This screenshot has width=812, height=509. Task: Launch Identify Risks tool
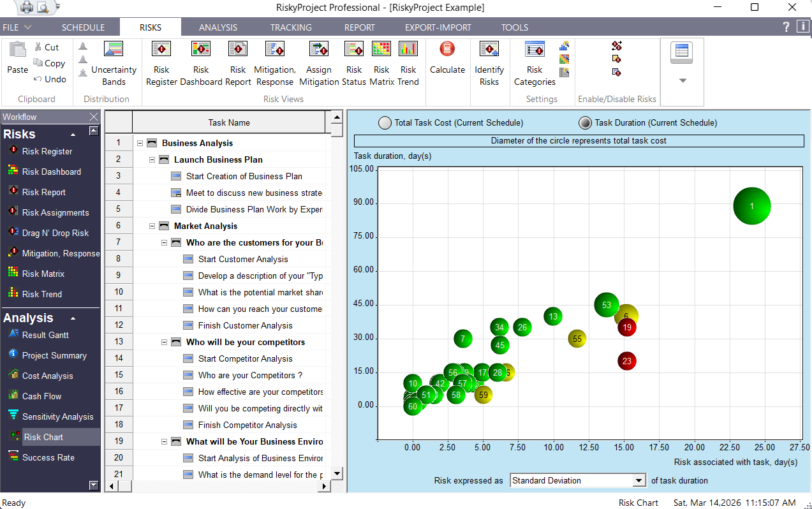(x=489, y=61)
